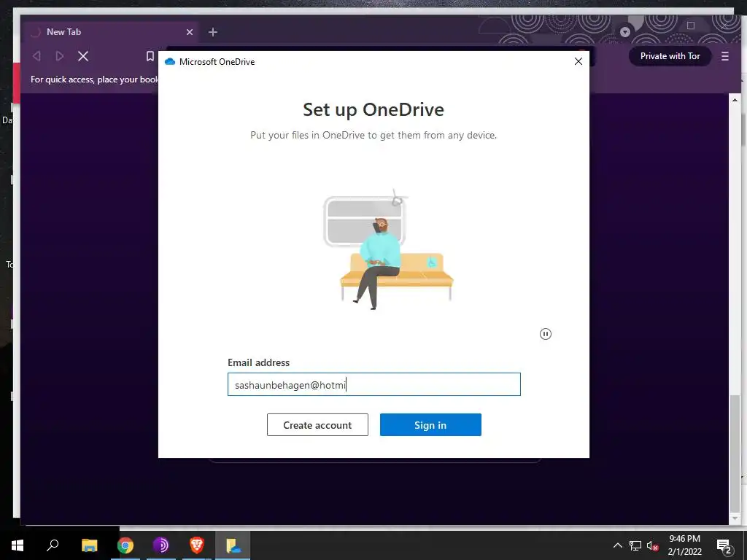Open the Brave hamburger menu
The image size is (747, 560).
[725, 56]
